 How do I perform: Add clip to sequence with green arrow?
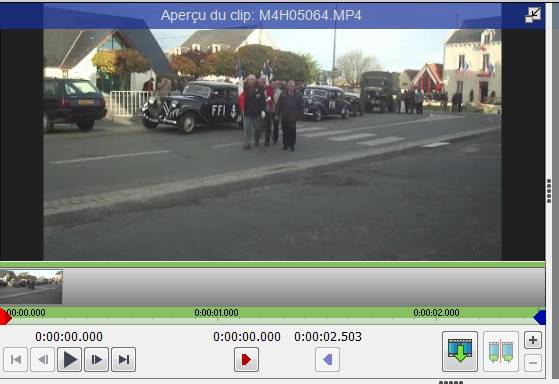coord(460,351)
